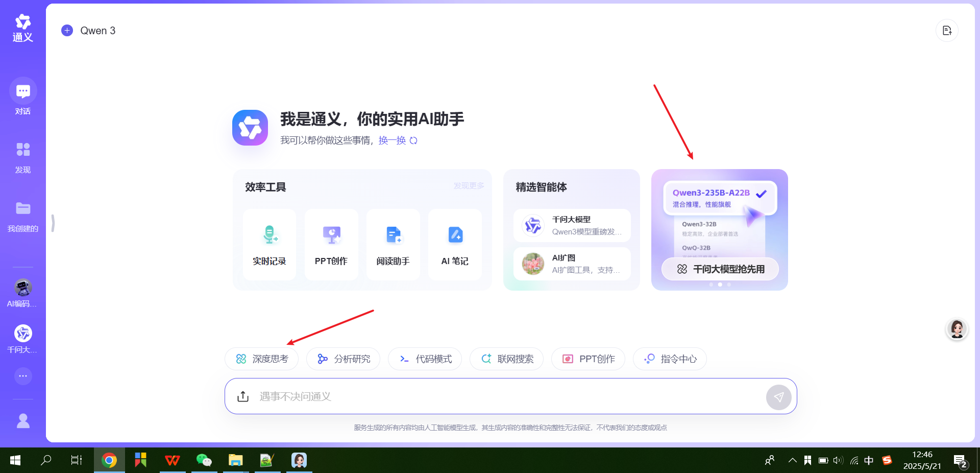This screenshot has height=473, width=980.
Task: Collapse the sidebar using the edge handle
Action: (x=53, y=223)
